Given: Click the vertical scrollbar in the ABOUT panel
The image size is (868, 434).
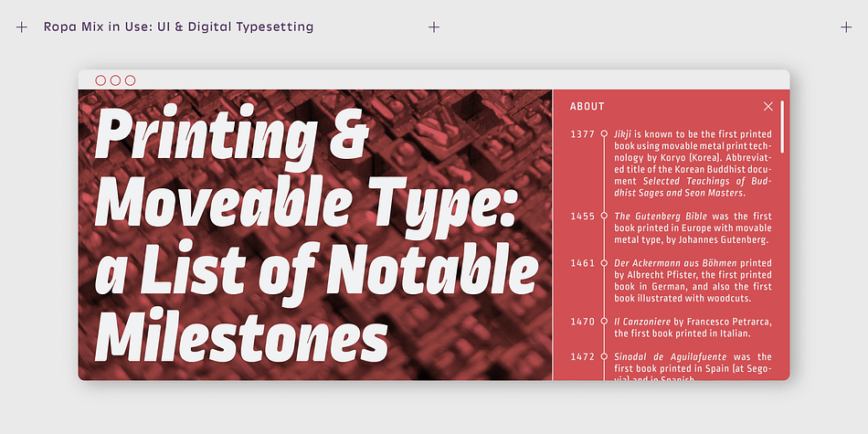Looking at the screenshot, I should click(781, 127).
